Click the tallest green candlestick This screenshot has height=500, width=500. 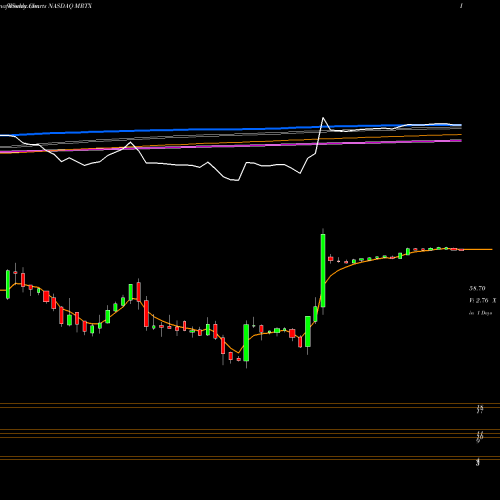pyautogui.click(x=323, y=270)
